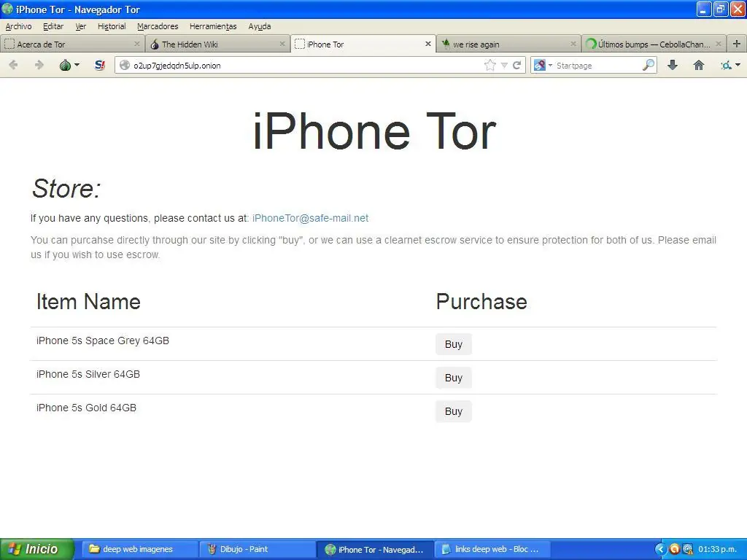
Task: Click iPhone 5s Space Grey 64GB text
Action: point(103,341)
